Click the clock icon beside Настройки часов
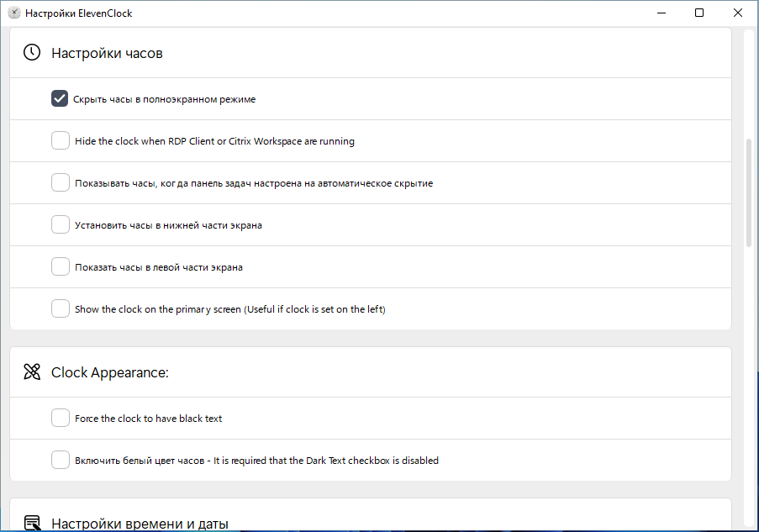 [x=32, y=52]
